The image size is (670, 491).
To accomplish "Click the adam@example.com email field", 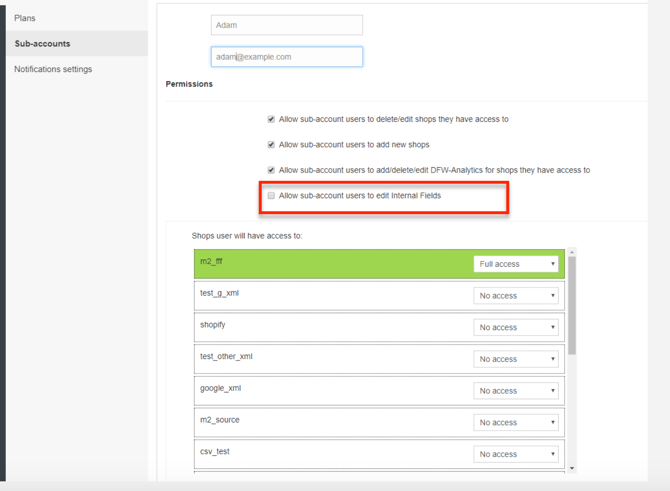I will (286, 57).
